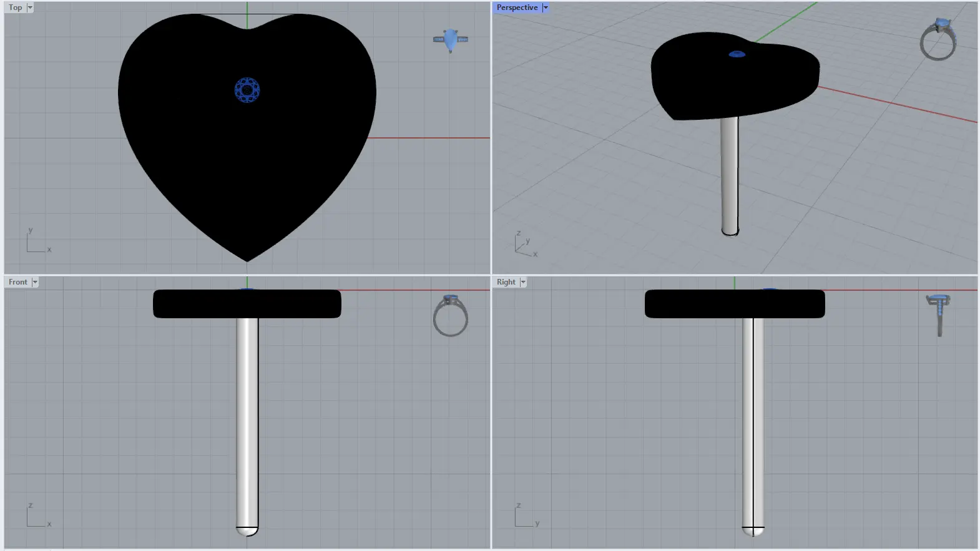Expand the Perspective viewport menu arrow
Image resolution: width=980 pixels, height=551 pixels.
pos(545,7)
